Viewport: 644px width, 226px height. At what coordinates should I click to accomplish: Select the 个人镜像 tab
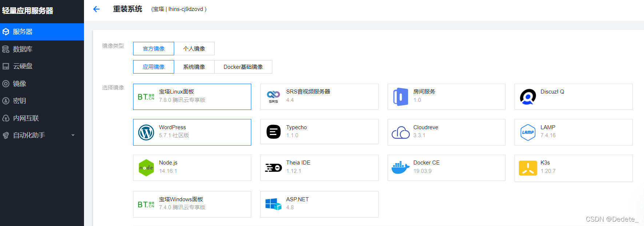coord(194,49)
